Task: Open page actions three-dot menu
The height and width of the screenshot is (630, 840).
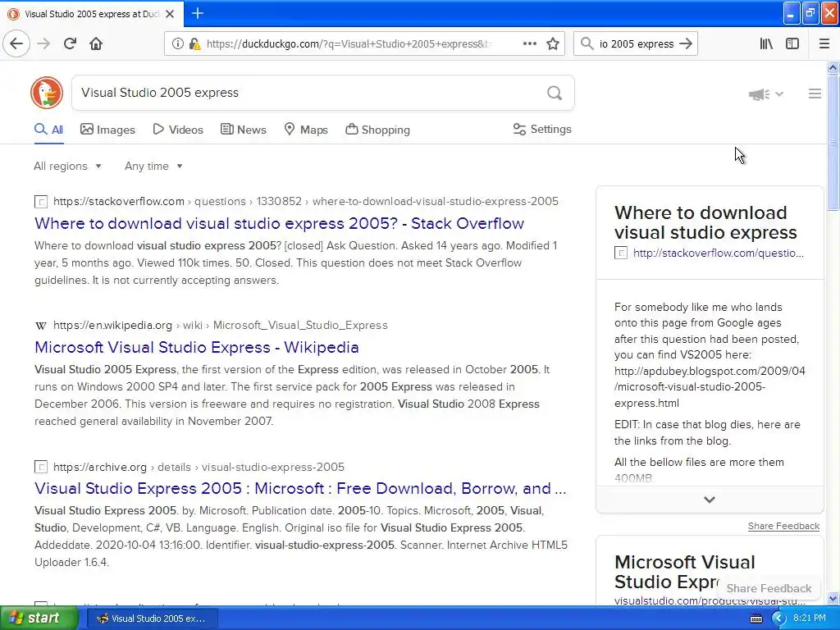Action: click(529, 44)
